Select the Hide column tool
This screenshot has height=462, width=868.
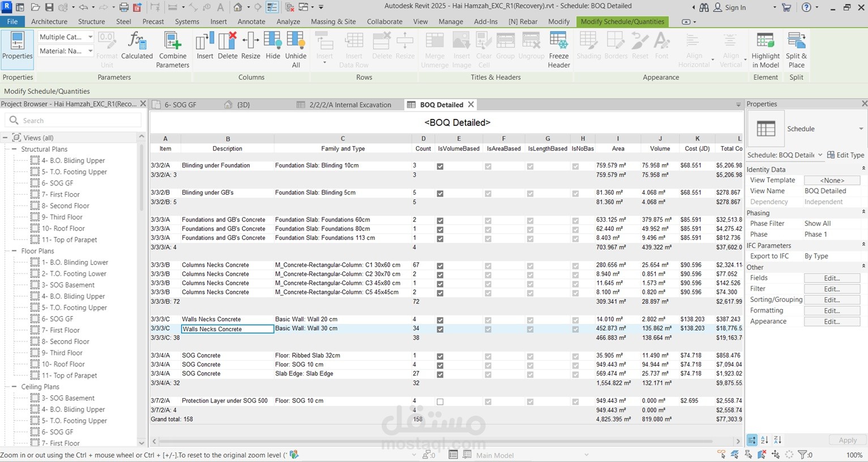click(x=273, y=45)
